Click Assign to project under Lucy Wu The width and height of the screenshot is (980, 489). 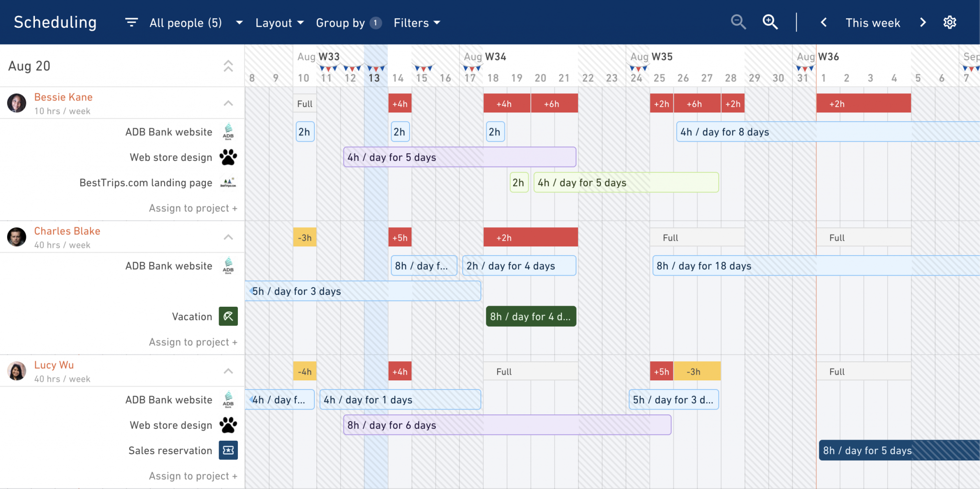193,476
